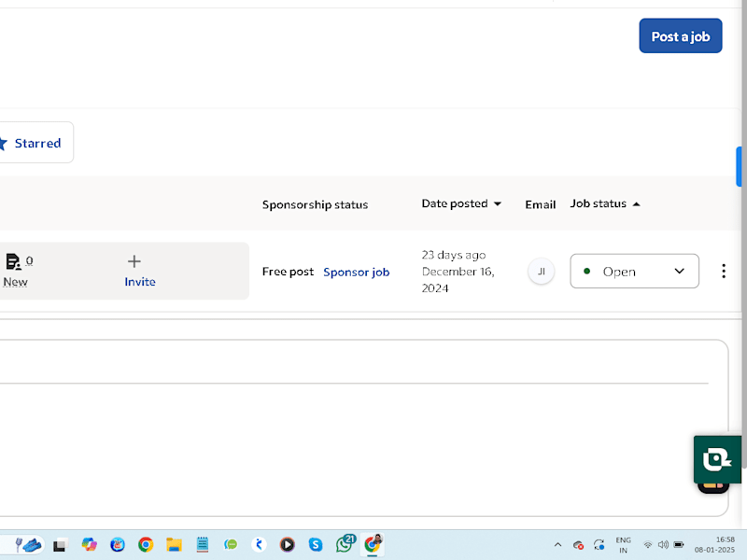
Task: View New candidates document icon
Action: coord(13,261)
